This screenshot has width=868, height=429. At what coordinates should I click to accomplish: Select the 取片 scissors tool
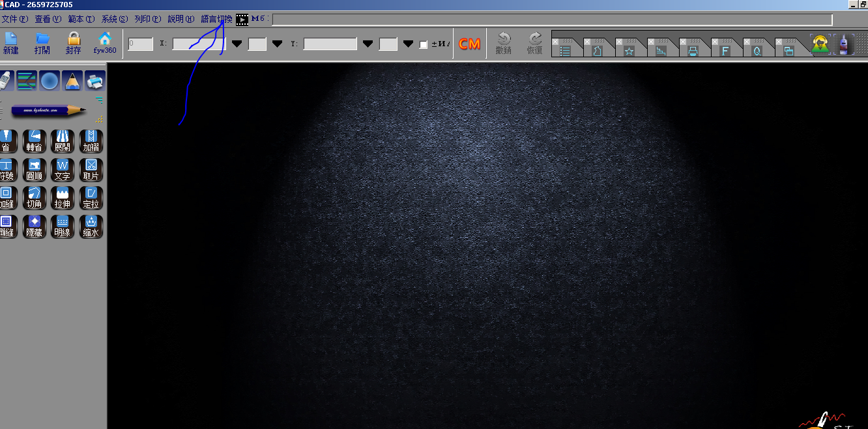91,170
